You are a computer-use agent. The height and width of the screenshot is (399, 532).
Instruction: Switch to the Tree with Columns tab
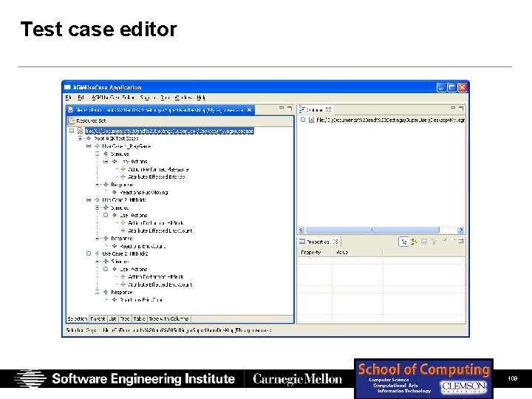168,319
